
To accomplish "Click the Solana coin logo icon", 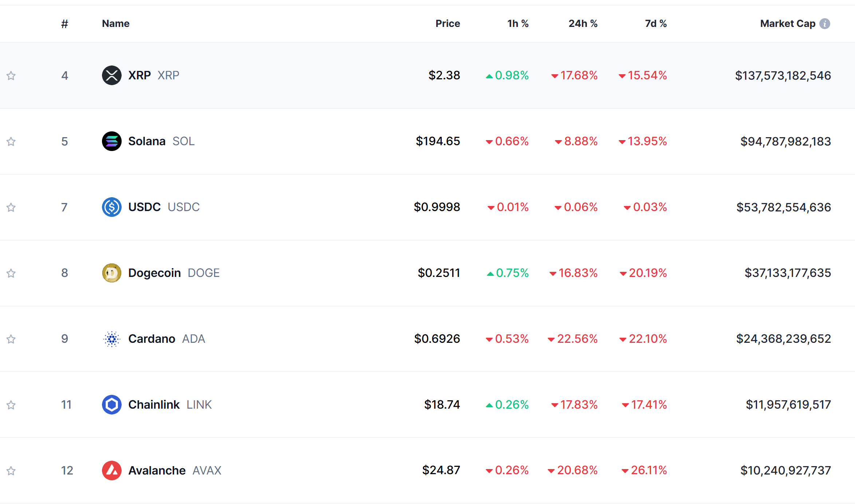I will 112,141.
